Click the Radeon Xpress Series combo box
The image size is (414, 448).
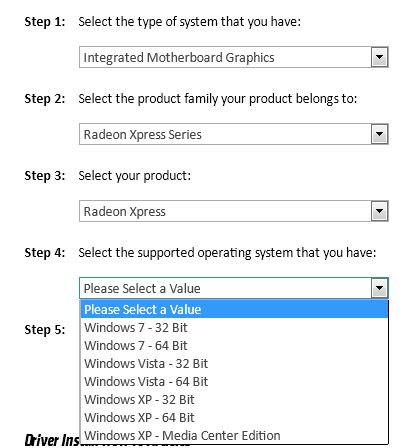(x=234, y=134)
